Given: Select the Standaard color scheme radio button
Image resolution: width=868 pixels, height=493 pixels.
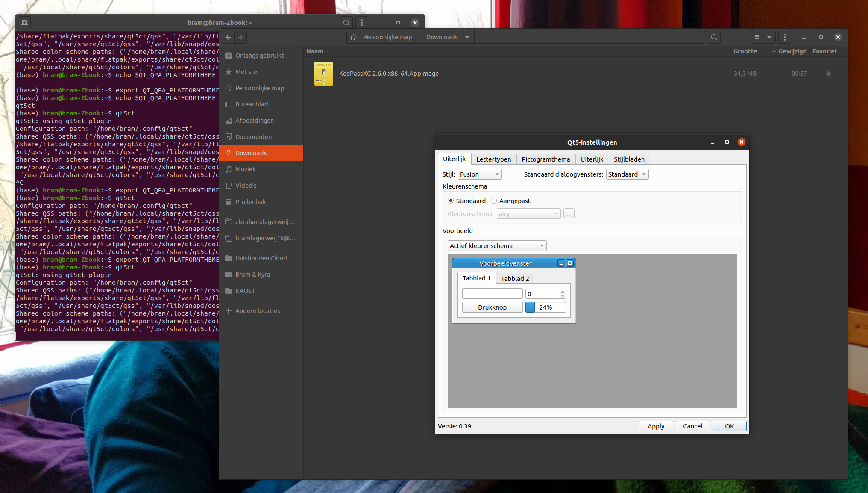Looking at the screenshot, I should coord(451,201).
